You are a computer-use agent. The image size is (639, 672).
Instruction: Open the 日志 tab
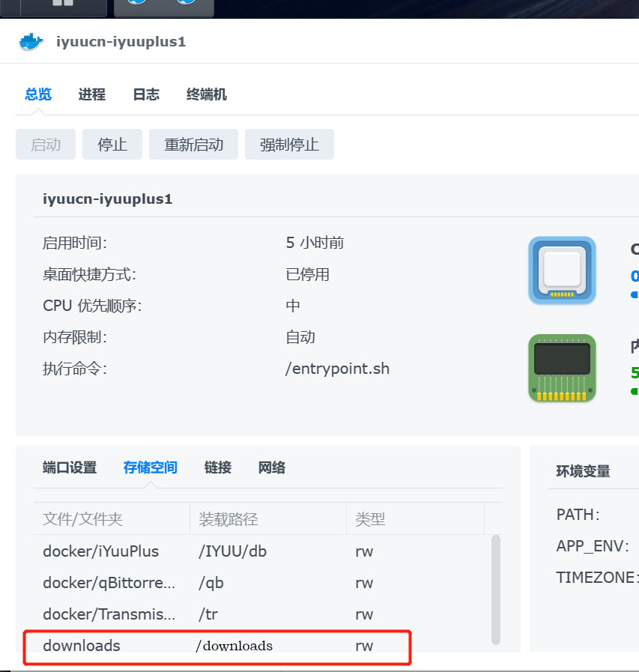146,94
